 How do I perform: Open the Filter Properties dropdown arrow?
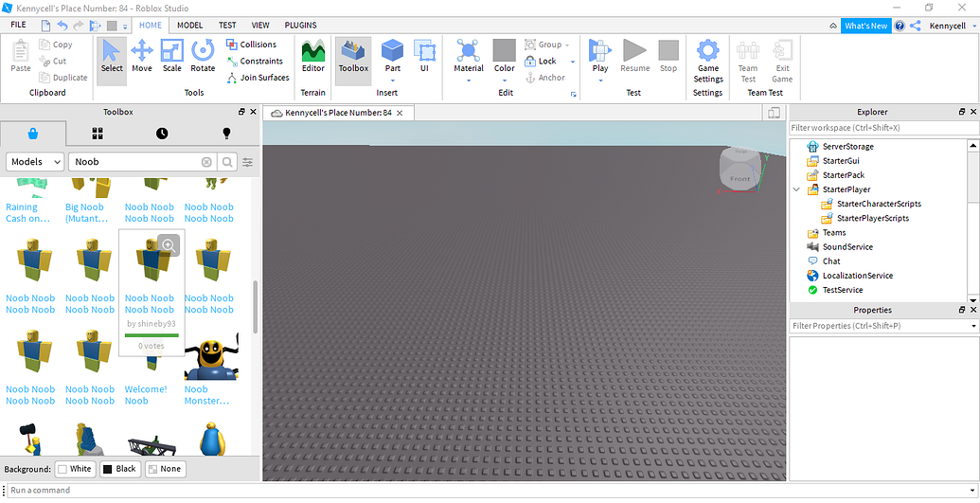(x=973, y=326)
